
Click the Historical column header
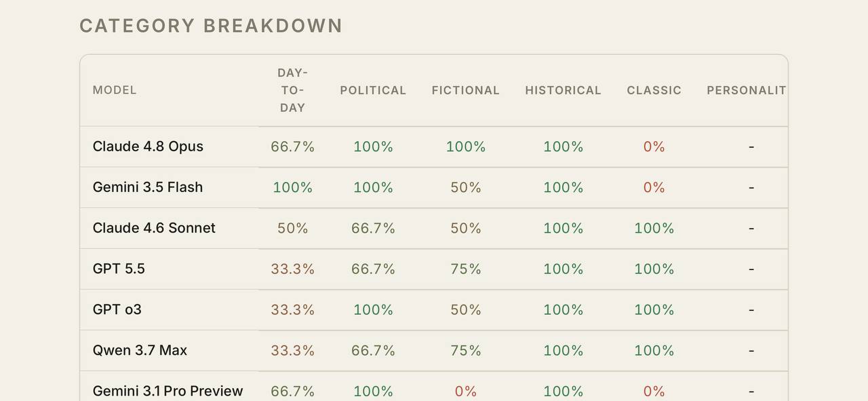[x=563, y=90]
